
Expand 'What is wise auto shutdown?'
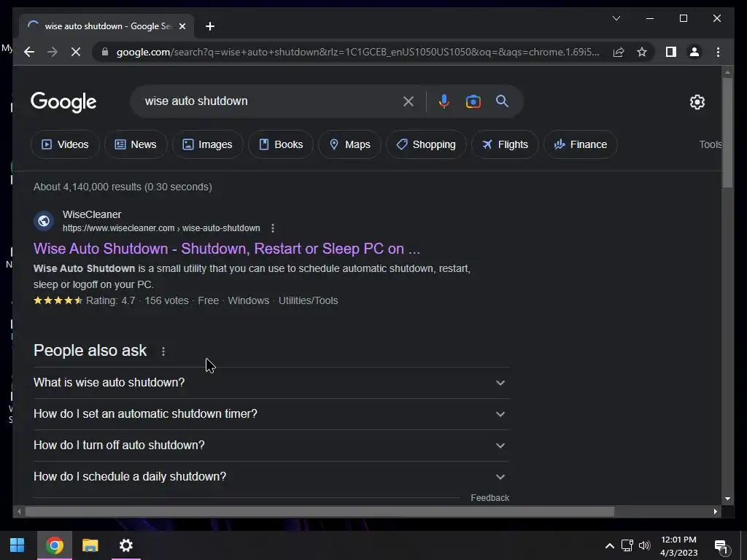[x=271, y=382]
